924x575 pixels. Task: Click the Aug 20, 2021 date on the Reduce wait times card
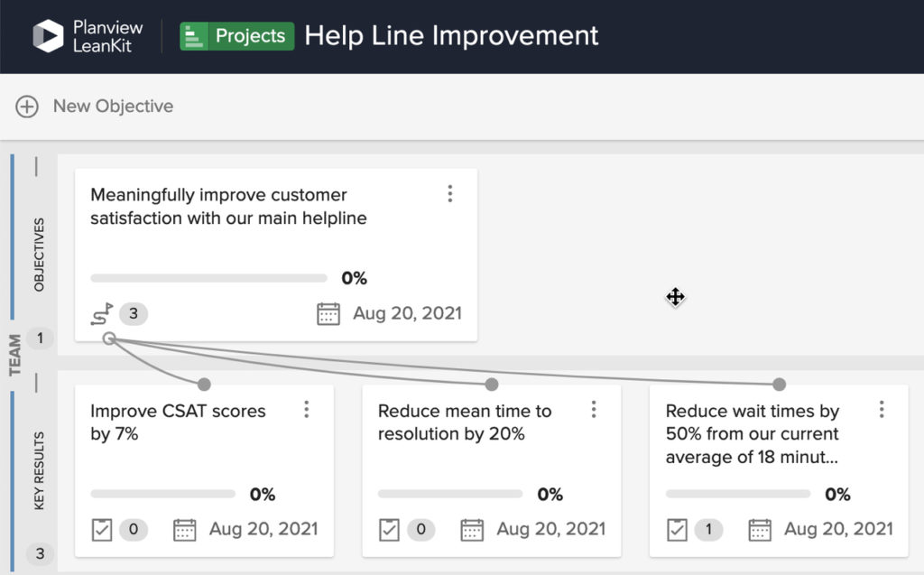click(x=838, y=529)
